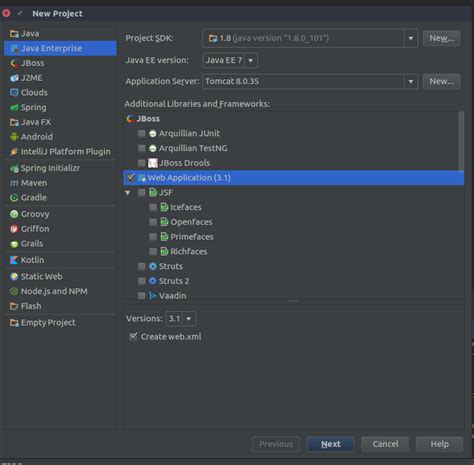
Task: Choose the Node.js and NPM icon
Action: coord(14,291)
